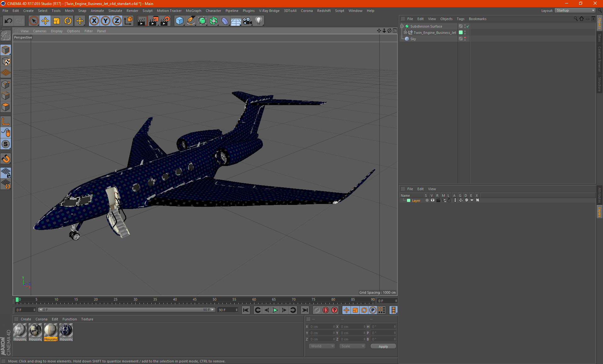This screenshot has height=364, width=603.
Task: Click the Record Active Objects button
Action: click(317, 310)
